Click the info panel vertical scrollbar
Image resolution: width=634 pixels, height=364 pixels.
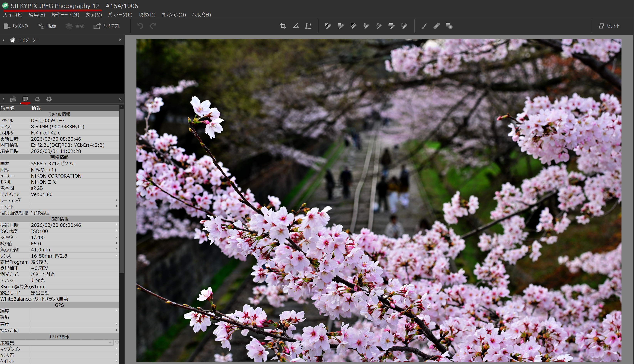(122, 190)
